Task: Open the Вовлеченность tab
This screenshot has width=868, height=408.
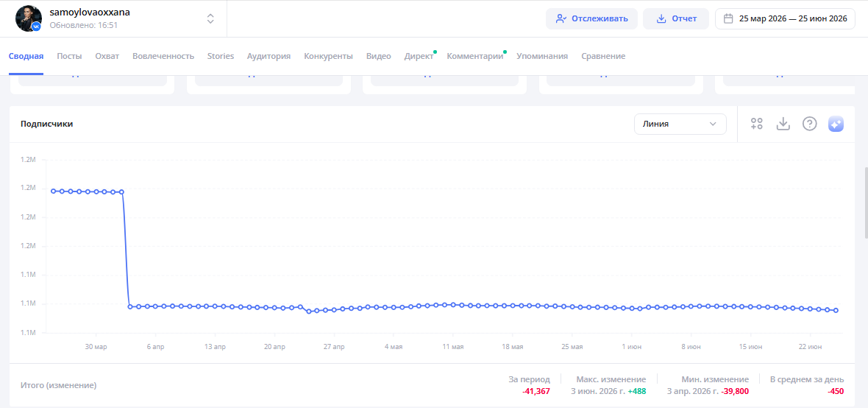Action: point(163,56)
